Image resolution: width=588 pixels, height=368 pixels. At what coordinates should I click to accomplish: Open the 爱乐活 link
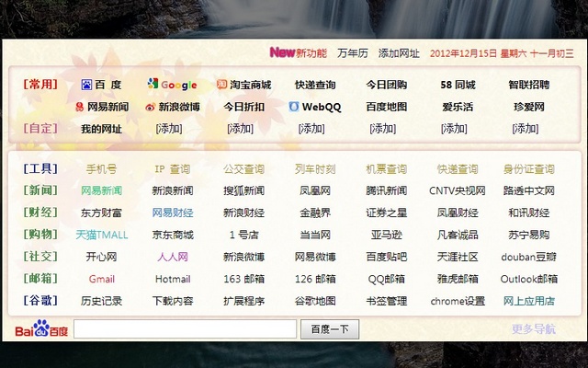tap(458, 107)
